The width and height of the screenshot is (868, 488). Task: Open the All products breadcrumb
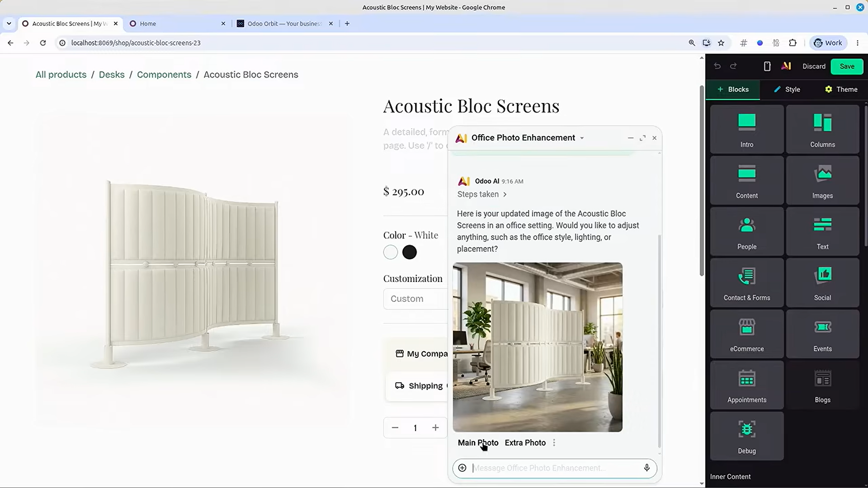(x=61, y=75)
